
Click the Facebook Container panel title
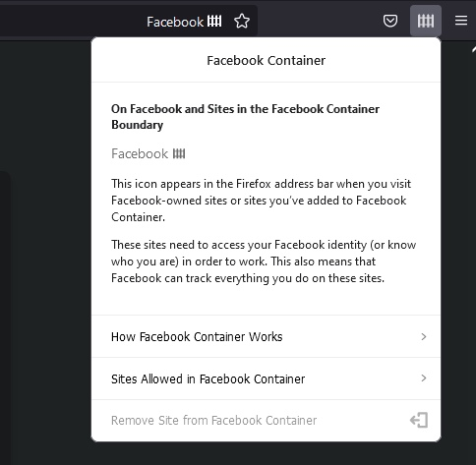(x=266, y=61)
